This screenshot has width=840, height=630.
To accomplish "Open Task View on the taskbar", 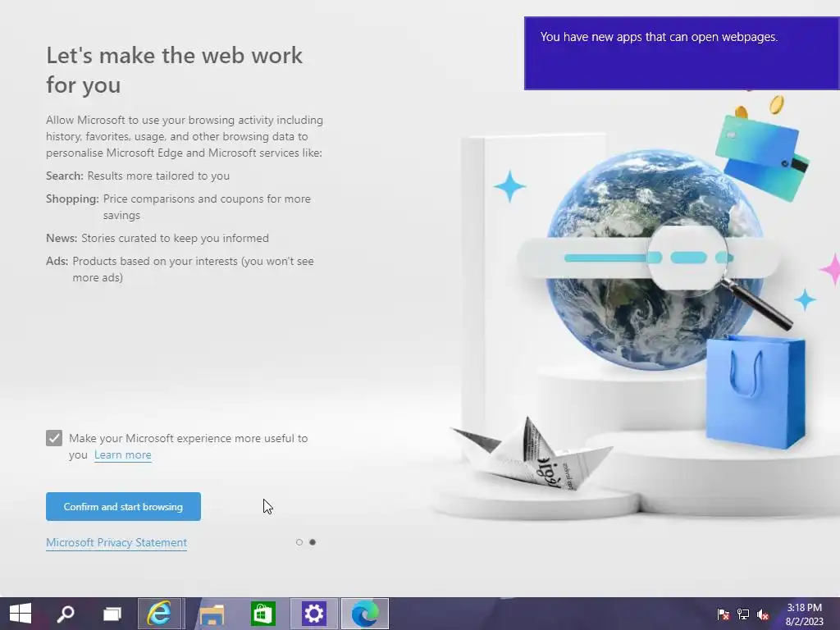I will point(112,614).
